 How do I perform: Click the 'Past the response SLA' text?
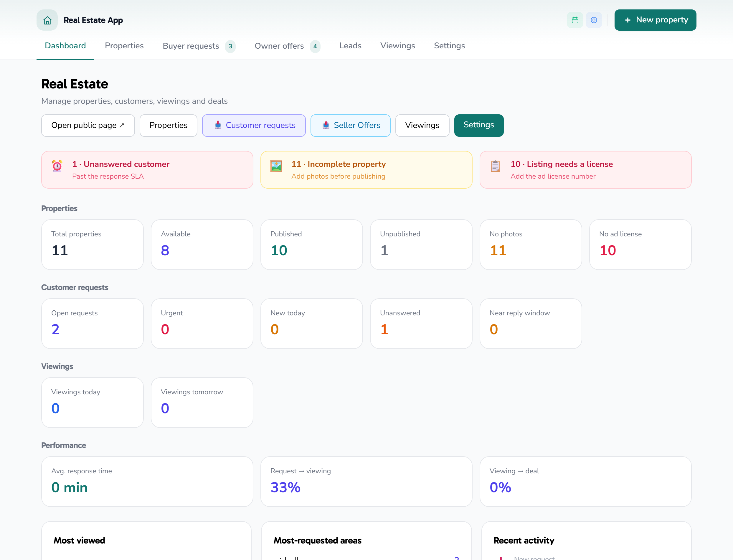[x=108, y=176]
